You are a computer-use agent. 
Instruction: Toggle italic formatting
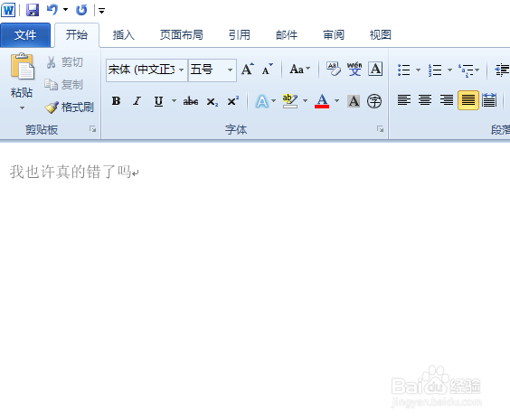point(137,101)
